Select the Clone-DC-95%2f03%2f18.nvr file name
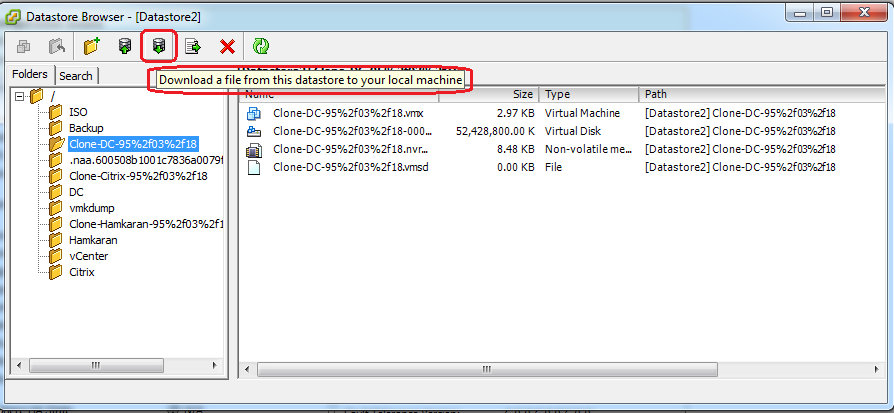This screenshot has width=894, height=413. pos(351,149)
